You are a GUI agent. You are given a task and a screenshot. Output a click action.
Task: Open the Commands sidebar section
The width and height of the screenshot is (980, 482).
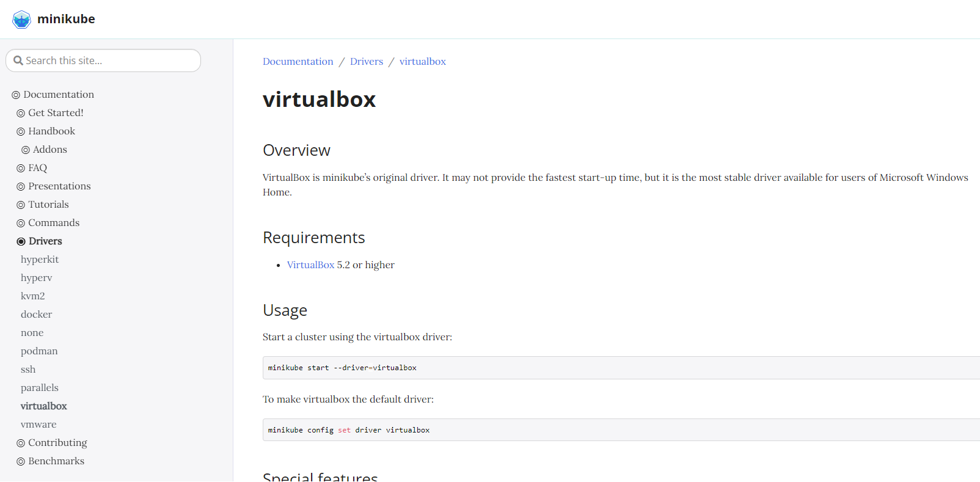54,223
